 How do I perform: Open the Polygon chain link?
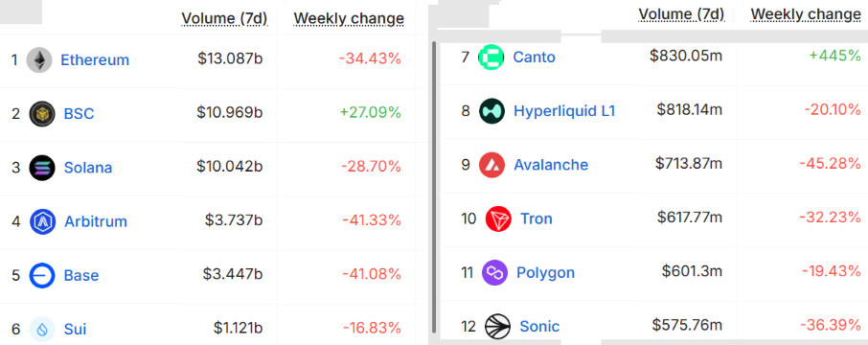[545, 272]
